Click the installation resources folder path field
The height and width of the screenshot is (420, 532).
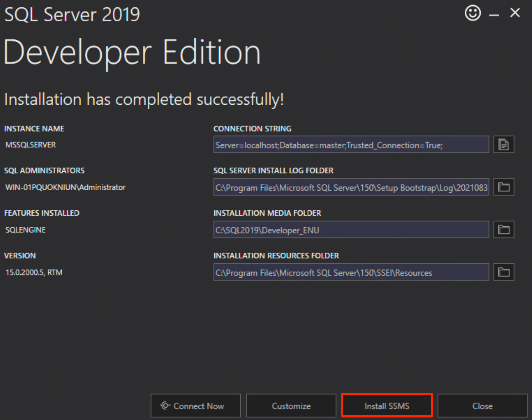click(351, 272)
